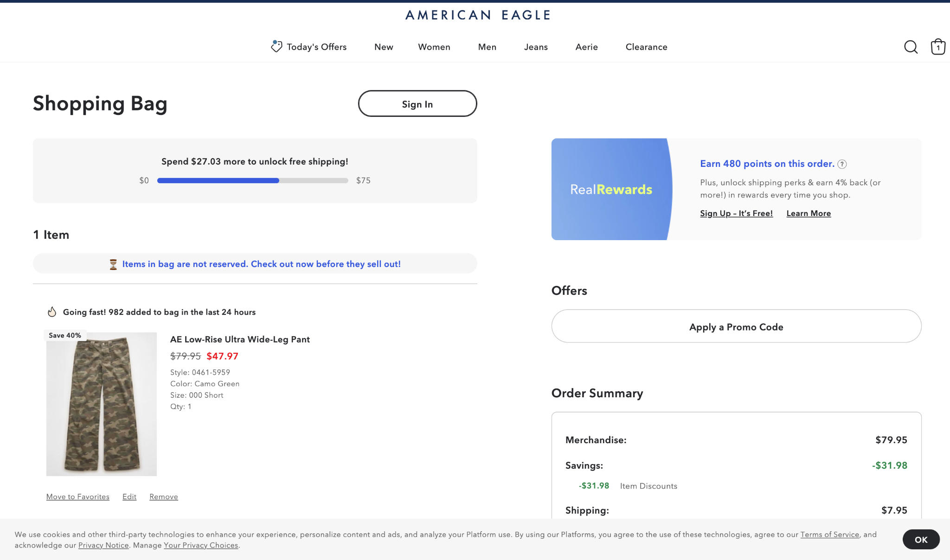This screenshot has height=560, width=950.
Task: Click the sale price $47.97
Action: 222,356
